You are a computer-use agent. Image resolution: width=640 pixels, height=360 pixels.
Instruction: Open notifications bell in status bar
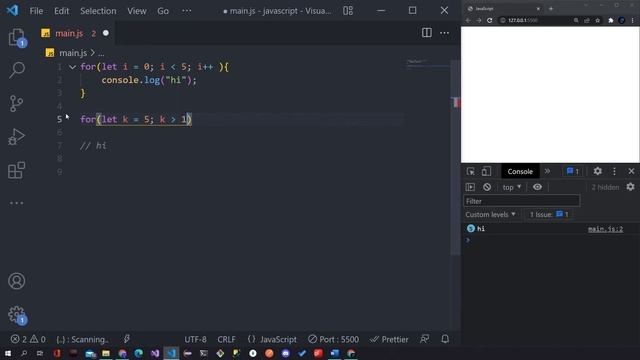(x=445, y=339)
